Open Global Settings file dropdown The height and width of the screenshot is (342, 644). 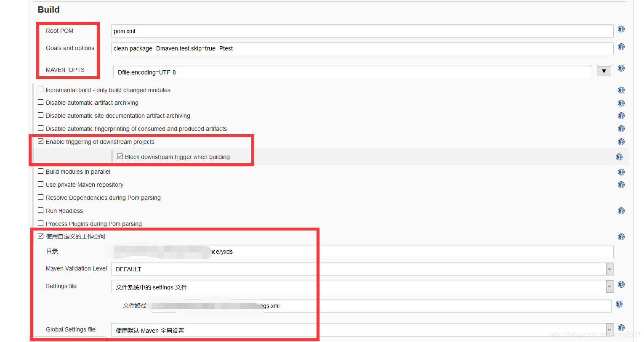point(362,330)
